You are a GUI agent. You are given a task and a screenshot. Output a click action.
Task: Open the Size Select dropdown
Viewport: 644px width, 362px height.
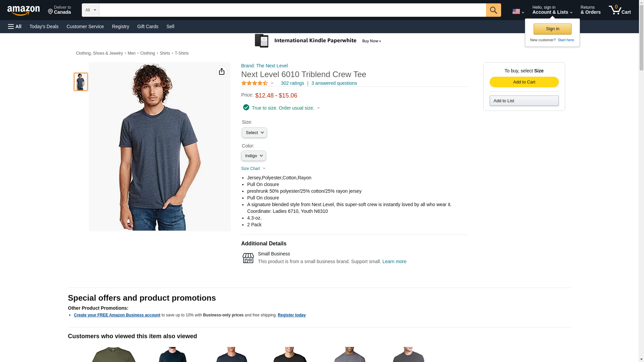(254, 133)
